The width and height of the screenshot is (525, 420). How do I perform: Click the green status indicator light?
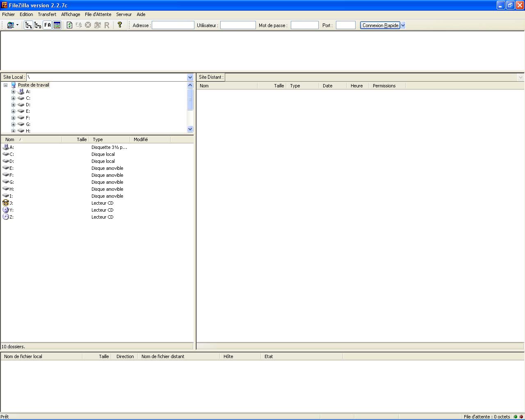[x=516, y=417]
